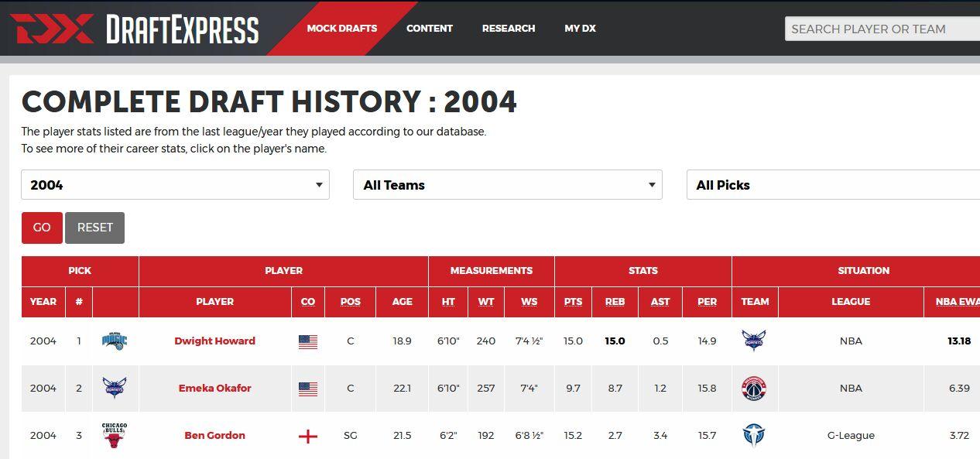Click the red GO button

pyautogui.click(x=42, y=228)
